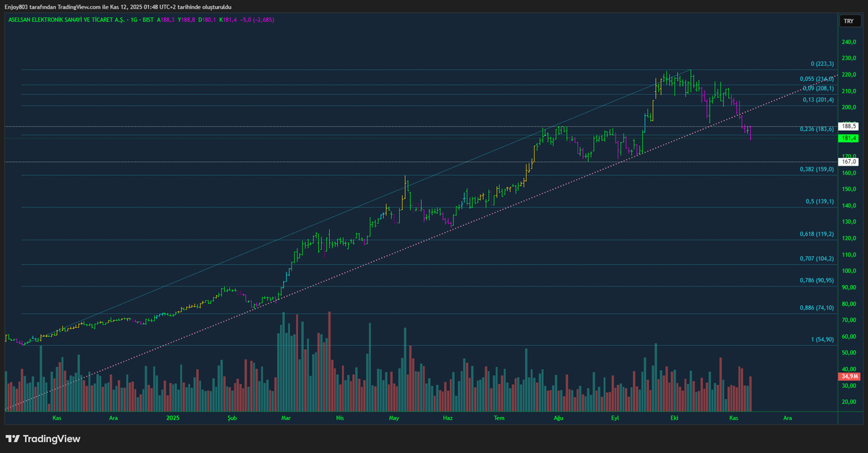Click the 230,0 price scale label

click(849, 59)
